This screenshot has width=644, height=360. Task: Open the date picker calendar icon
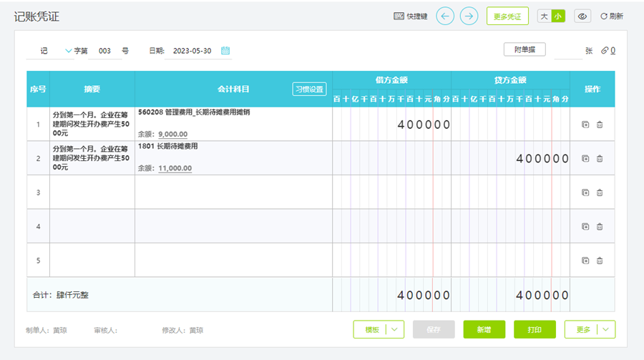pos(225,51)
